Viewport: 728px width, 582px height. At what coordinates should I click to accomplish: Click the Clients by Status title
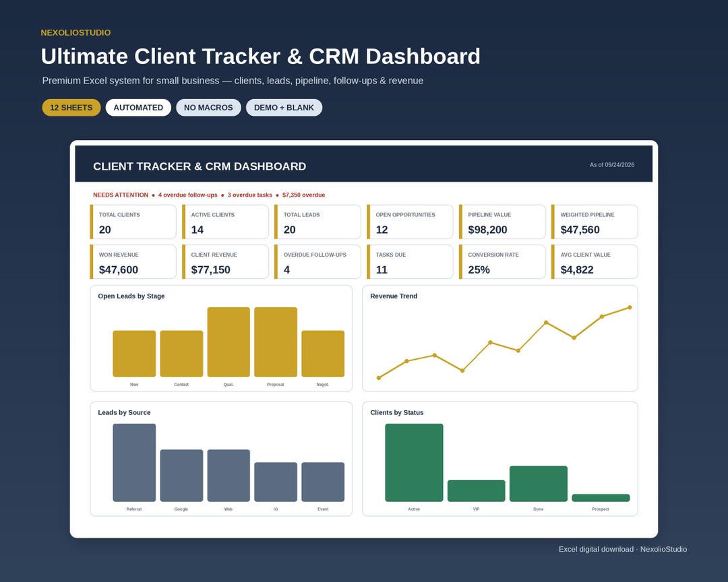397,413
